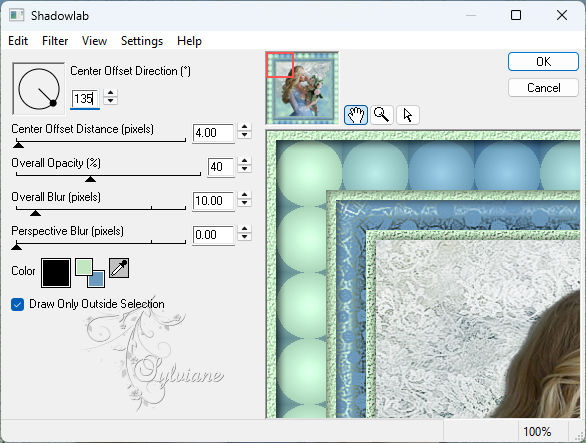Open the Settings menu
The height and width of the screenshot is (443, 586).
142,41
